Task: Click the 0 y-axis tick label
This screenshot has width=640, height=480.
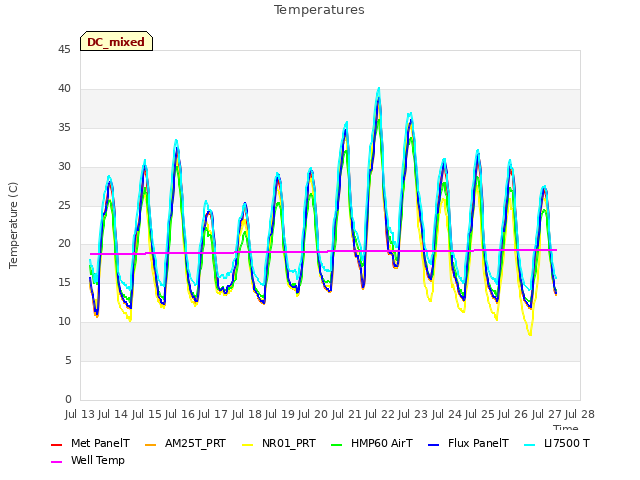Action: [68, 399]
